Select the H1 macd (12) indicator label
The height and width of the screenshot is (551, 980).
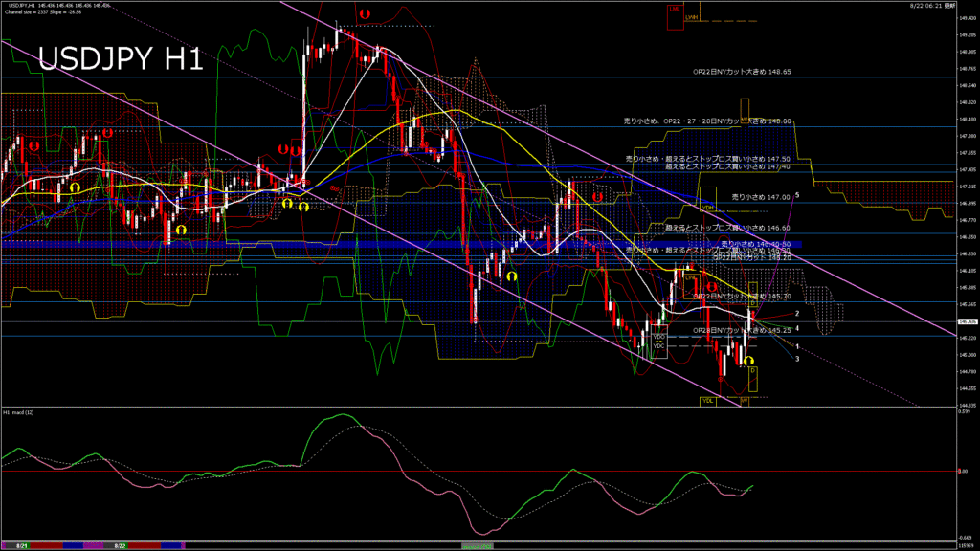[19, 412]
